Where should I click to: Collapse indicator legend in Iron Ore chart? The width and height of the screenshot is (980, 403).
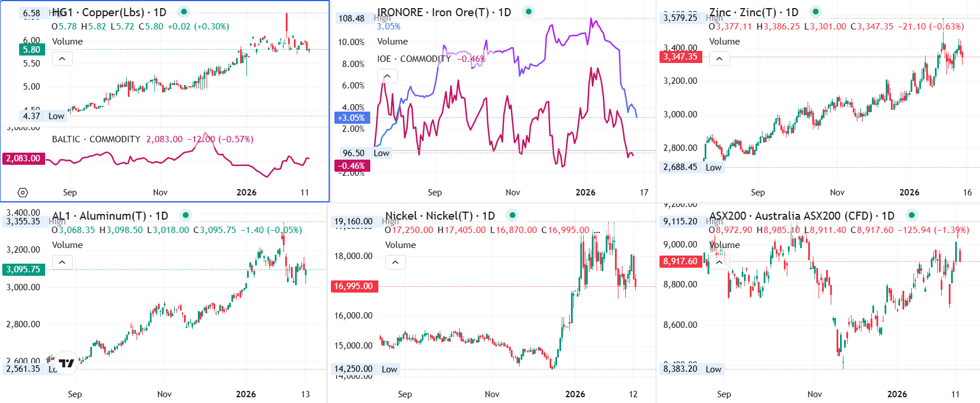(388, 76)
